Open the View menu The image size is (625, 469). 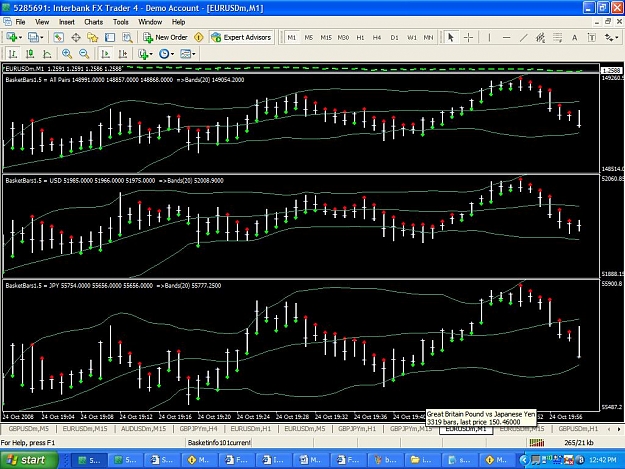pos(42,22)
